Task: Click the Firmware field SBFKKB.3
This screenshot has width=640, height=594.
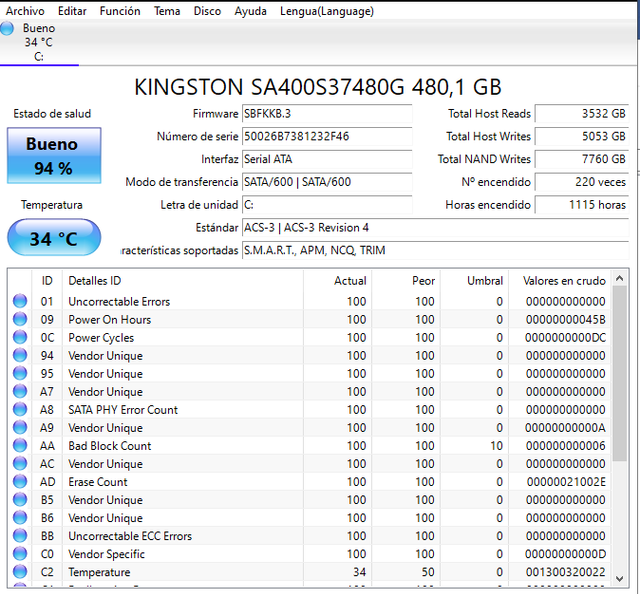Action: click(327, 113)
